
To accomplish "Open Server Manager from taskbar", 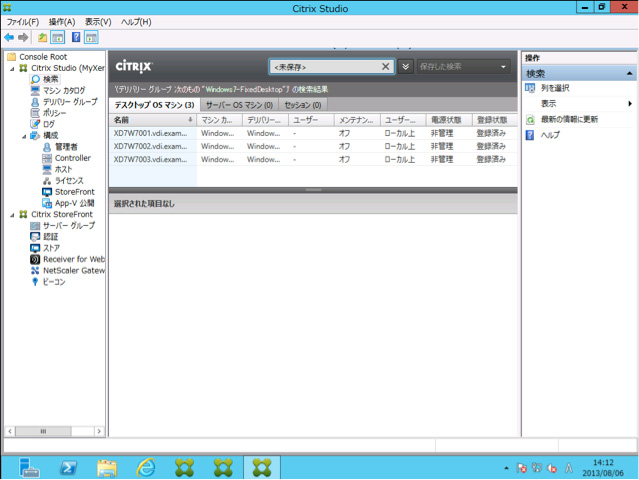I will click(29, 467).
